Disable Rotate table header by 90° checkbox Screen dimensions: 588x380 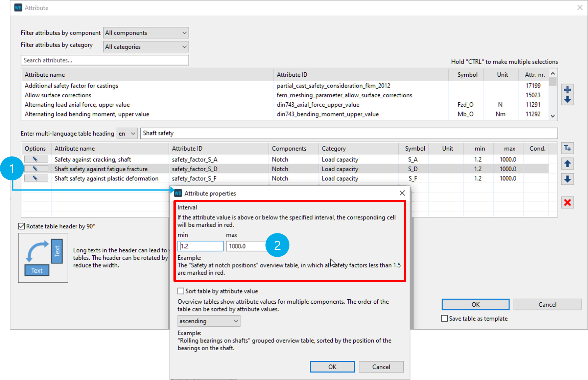click(22, 226)
